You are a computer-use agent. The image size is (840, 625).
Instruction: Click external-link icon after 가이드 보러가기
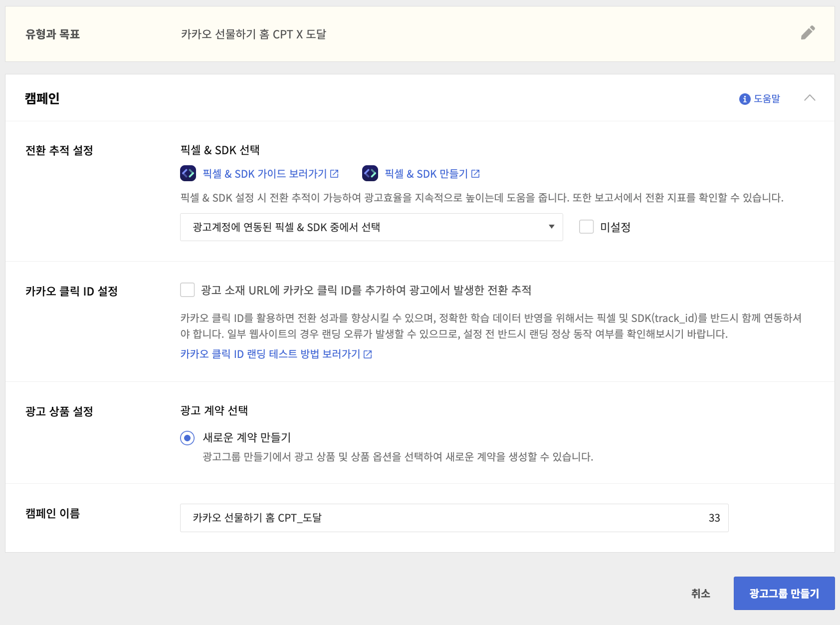click(334, 174)
